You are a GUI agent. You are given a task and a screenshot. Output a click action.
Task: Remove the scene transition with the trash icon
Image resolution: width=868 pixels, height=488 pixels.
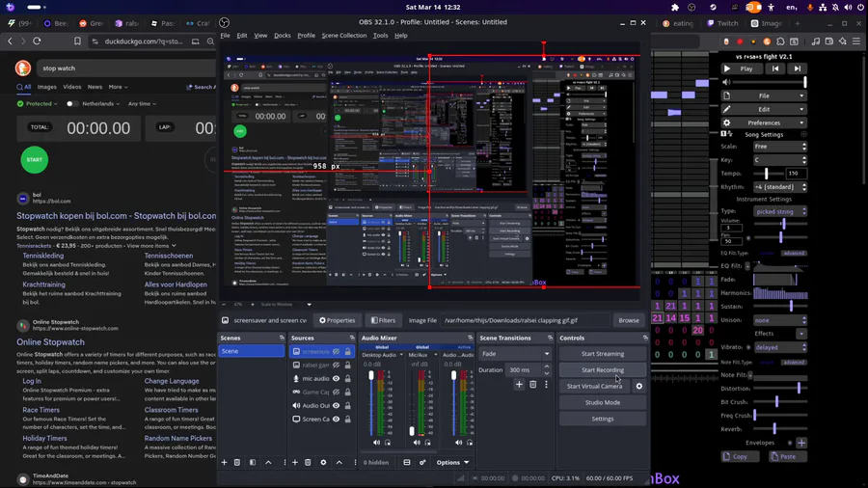pos(532,384)
